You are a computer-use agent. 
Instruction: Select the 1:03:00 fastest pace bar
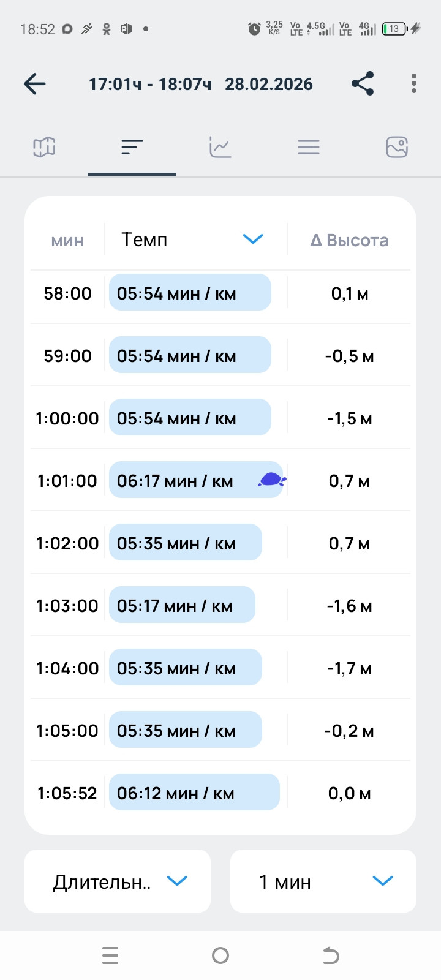182,605
